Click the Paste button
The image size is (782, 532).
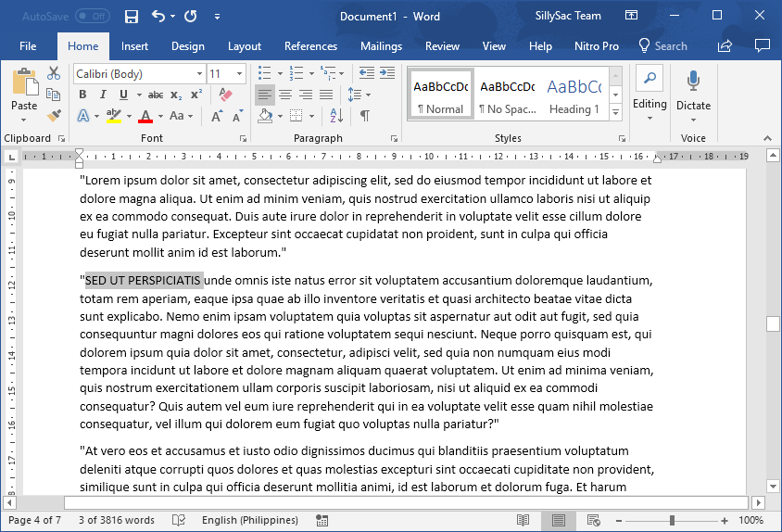[24, 90]
